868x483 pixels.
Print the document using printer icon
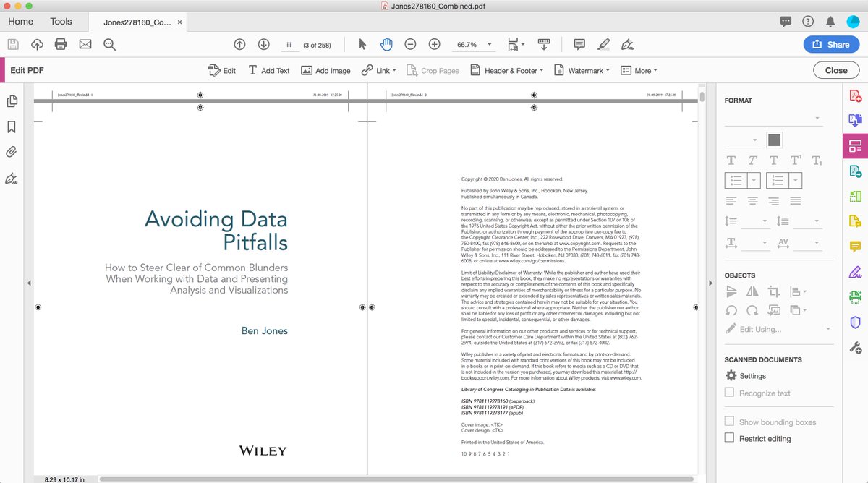pos(61,44)
